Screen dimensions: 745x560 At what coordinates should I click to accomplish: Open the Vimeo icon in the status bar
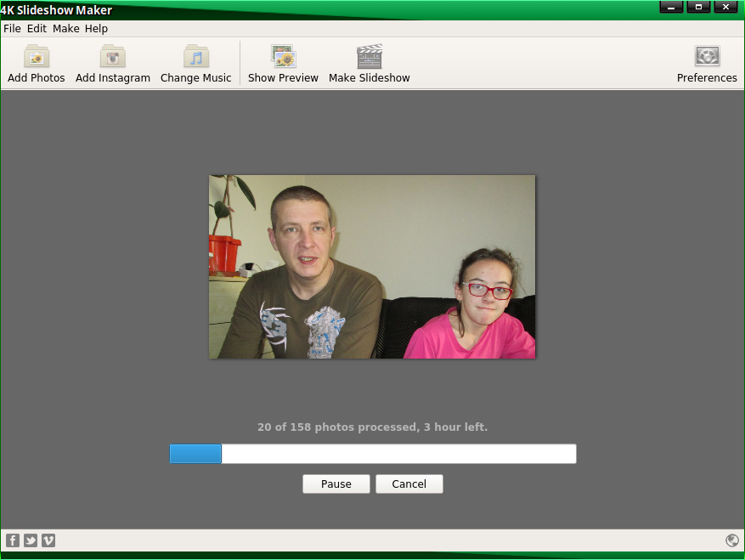pos(48,540)
